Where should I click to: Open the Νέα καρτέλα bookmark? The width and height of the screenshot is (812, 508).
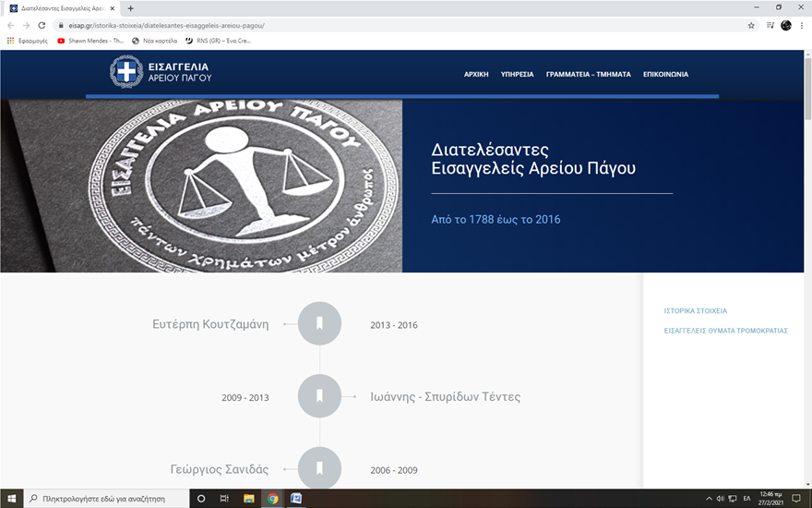[154, 41]
